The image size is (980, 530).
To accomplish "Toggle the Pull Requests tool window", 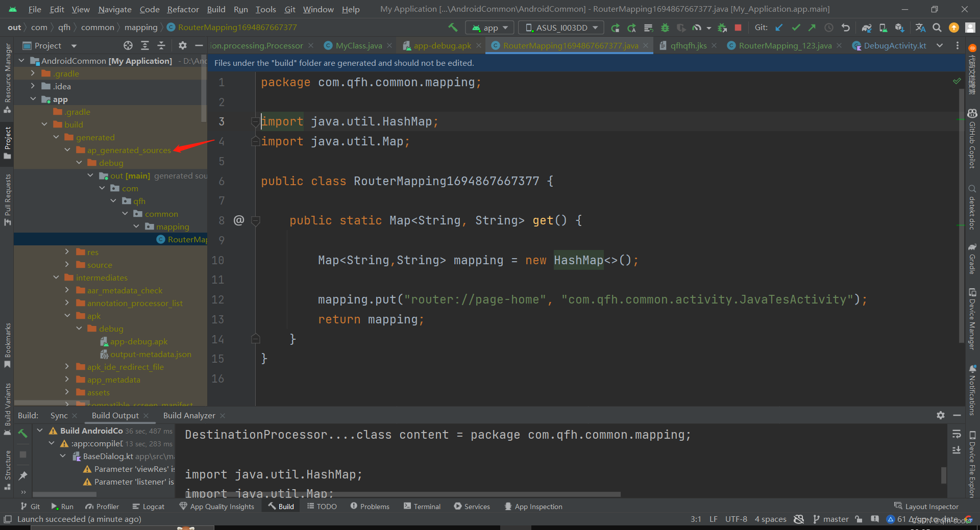I will pyautogui.click(x=7, y=199).
